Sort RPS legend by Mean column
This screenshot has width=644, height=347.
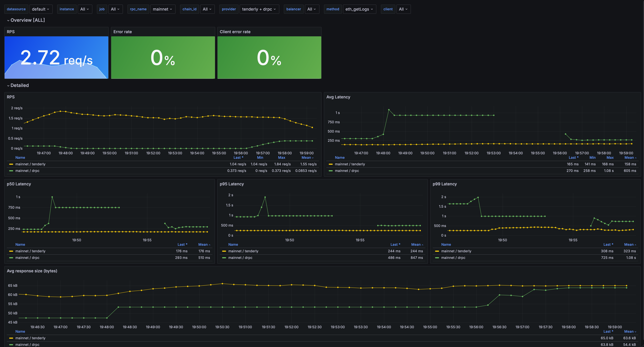[x=307, y=158]
